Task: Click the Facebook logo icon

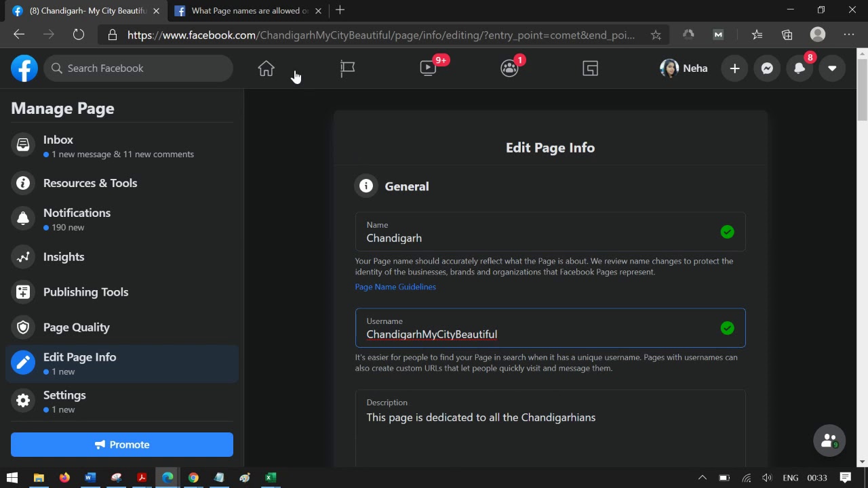Action: click(x=24, y=68)
